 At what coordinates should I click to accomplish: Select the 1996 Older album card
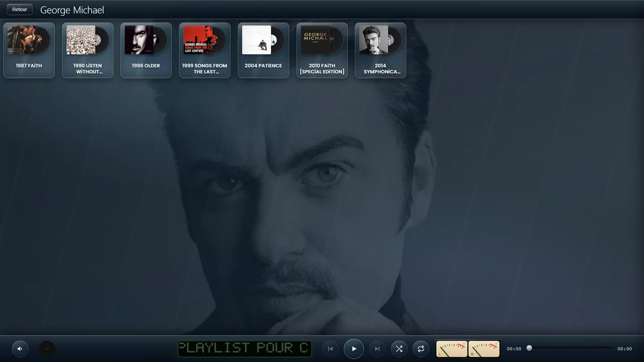[146, 50]
